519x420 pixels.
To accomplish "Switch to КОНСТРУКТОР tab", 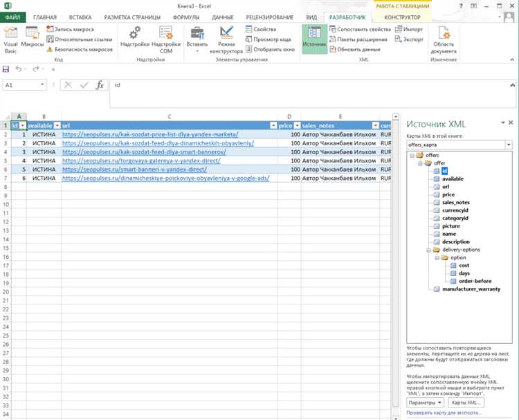I will 402,17.
